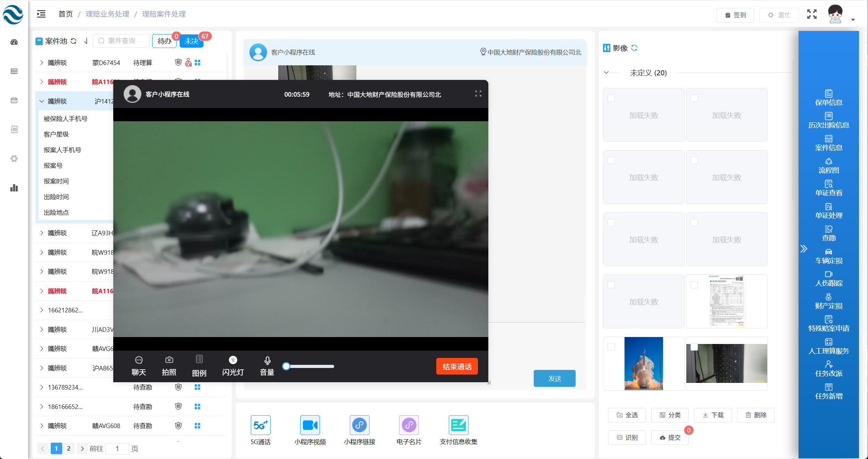Tick checkbox on rocket launch thumbnail
This screenshot has height=459, width=868.
[611, 347]
